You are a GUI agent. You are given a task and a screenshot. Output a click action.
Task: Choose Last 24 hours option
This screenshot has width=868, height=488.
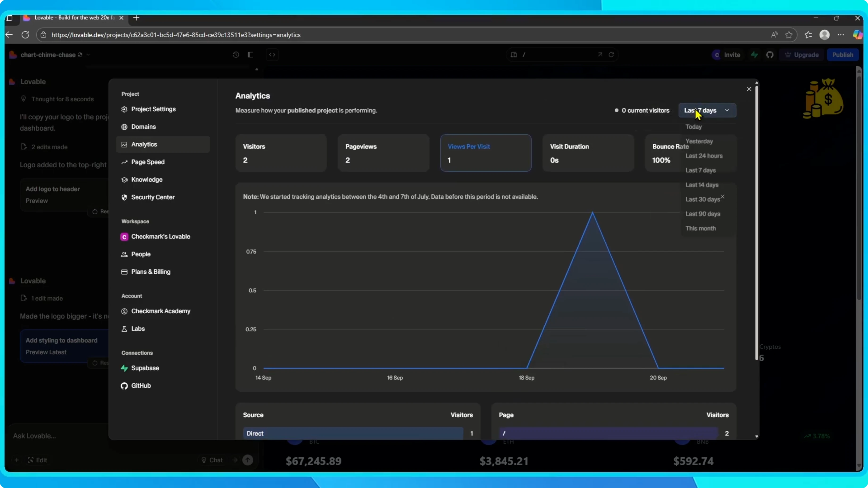(704, 156)
